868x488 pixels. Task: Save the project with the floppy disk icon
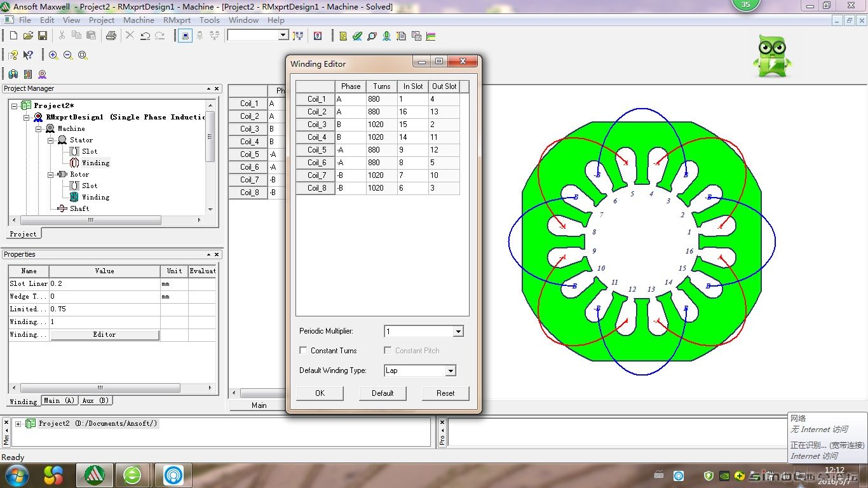pos(43,36)
